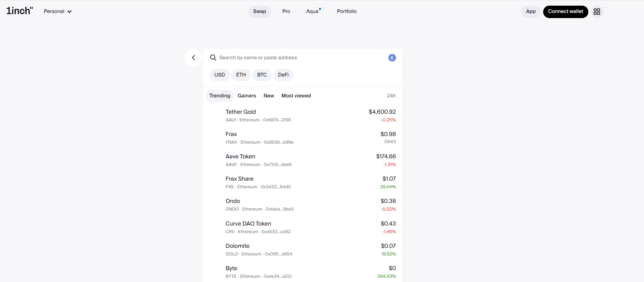This screenshot has height=282, width=644.
Task: Open the Ethereum network selector icon
Action: [392, 58]
